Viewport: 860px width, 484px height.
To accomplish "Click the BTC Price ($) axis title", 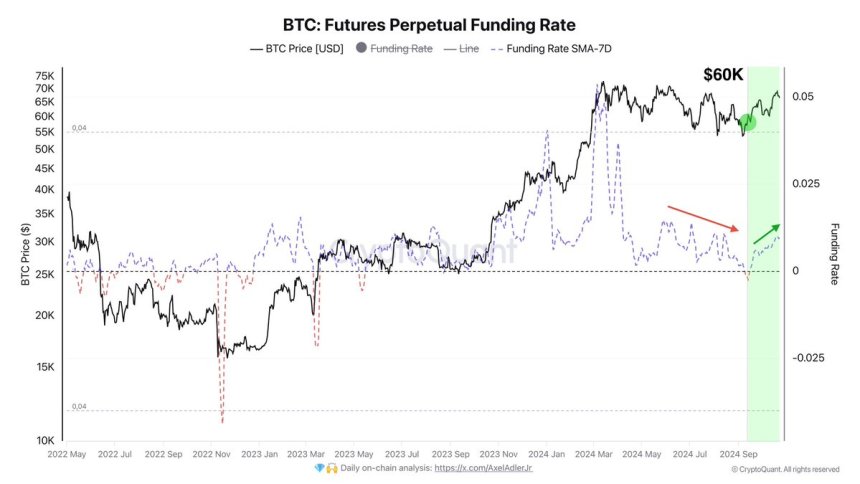I will (26, 255).
